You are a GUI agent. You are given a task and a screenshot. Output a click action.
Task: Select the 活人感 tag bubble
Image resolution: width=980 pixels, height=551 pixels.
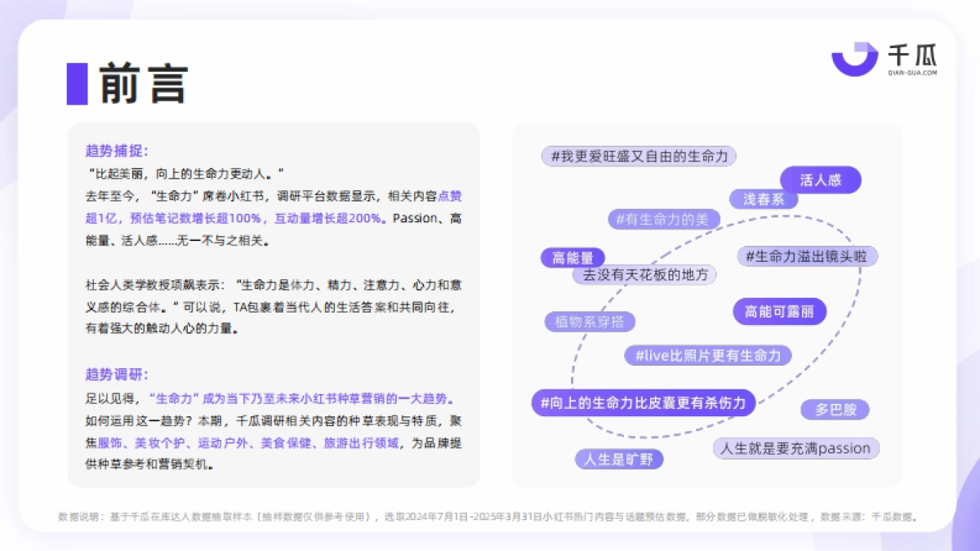(821, 180)
